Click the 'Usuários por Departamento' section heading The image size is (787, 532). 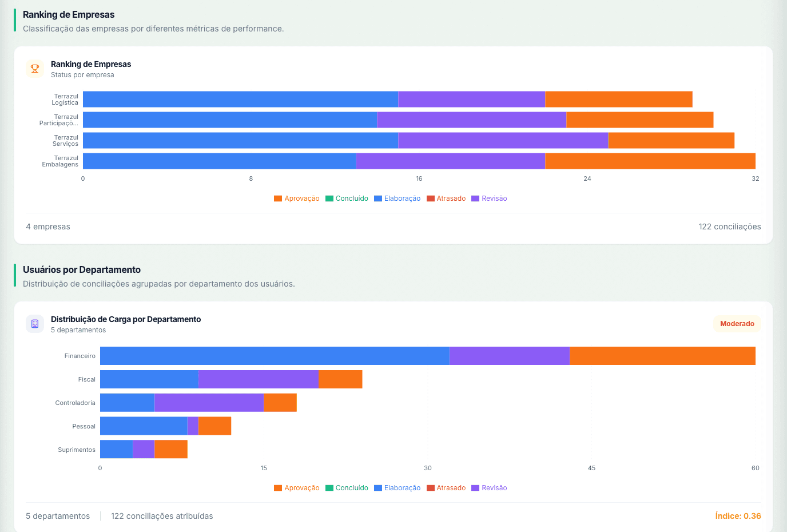point(82,269)
